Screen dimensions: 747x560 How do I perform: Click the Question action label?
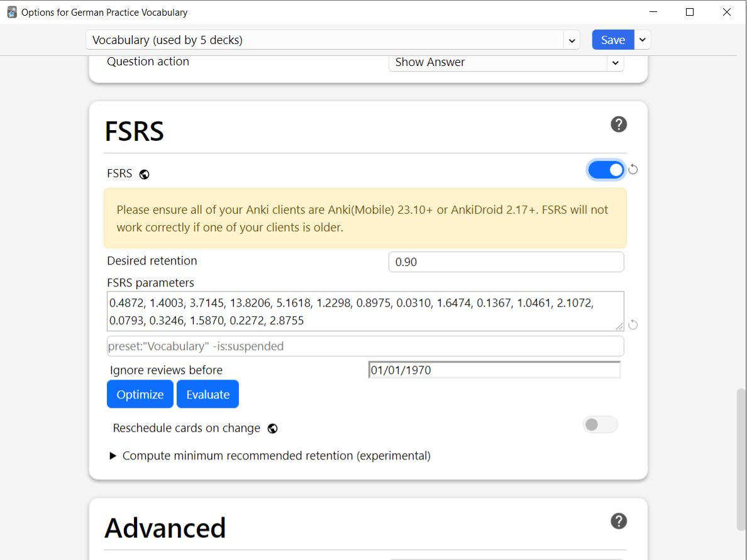point(148,62)
